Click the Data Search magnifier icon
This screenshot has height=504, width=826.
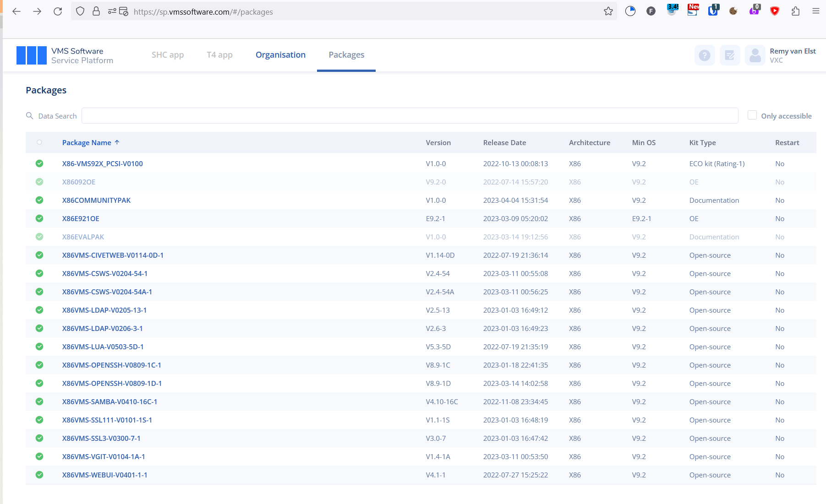29,116
